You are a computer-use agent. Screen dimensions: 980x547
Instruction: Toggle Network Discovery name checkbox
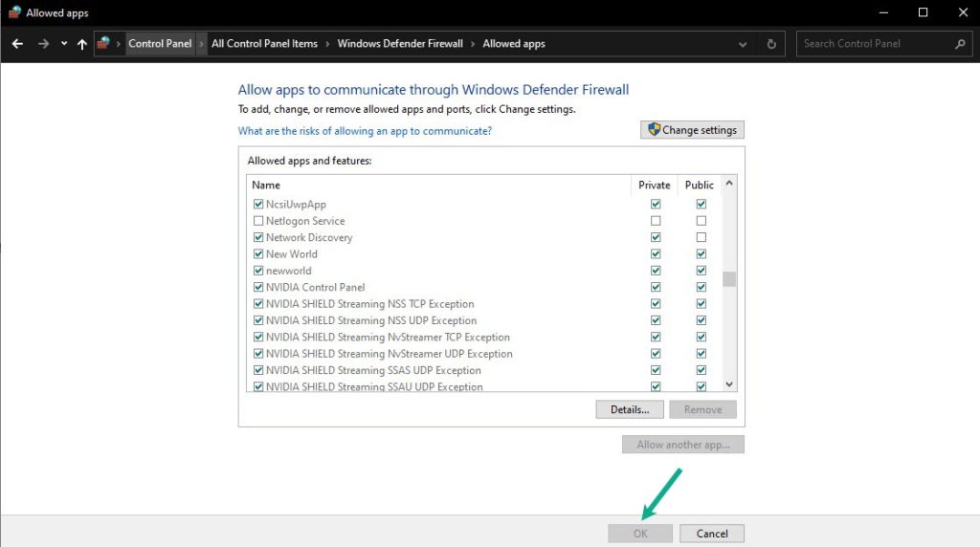tap(258, 237)
